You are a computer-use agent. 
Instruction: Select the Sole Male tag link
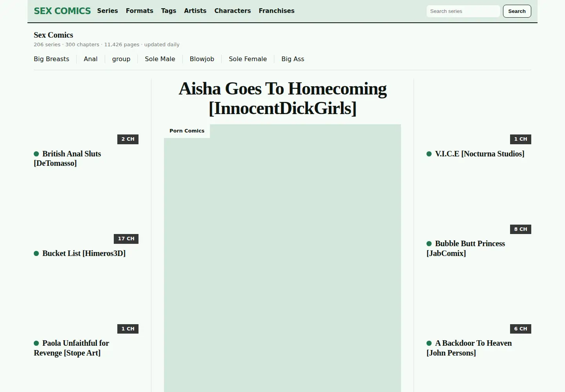coord(160,59)
